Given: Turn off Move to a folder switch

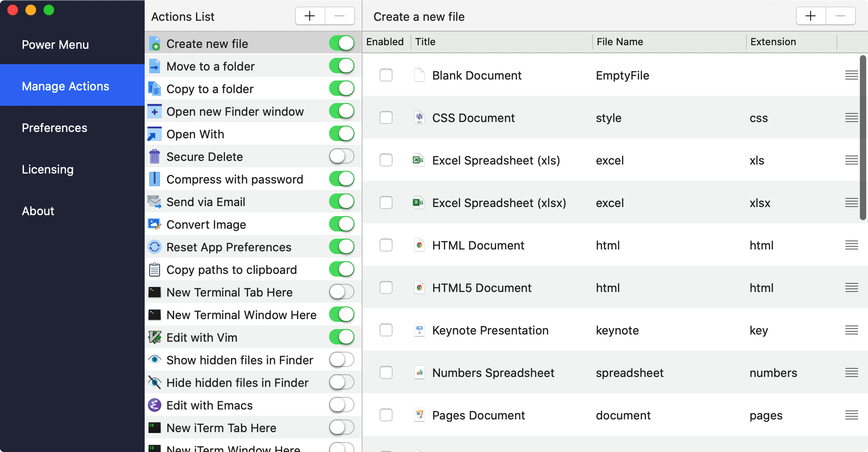Looking at the screenshot, I should tap(342, 66).
